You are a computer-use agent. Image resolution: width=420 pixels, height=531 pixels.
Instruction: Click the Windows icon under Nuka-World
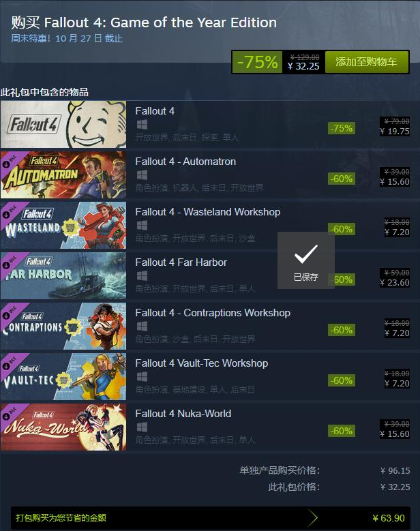point(142,427)
